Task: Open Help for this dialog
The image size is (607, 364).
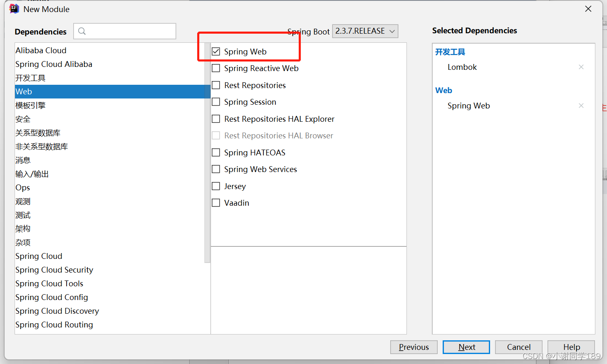Action: click(571, 347)
